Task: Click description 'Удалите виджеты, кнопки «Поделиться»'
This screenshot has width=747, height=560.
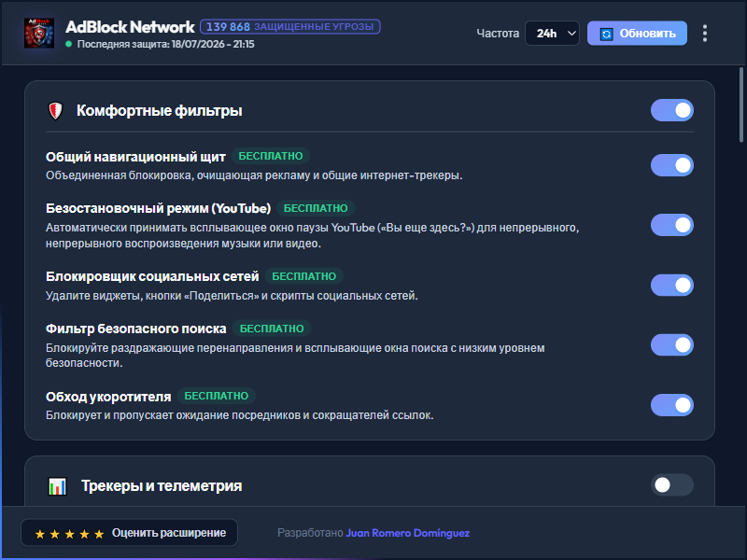Action: coord(232,296)
